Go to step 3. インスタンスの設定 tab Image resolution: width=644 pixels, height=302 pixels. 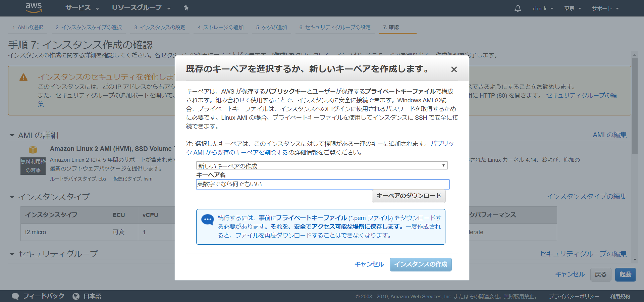[x=160, y=28]
